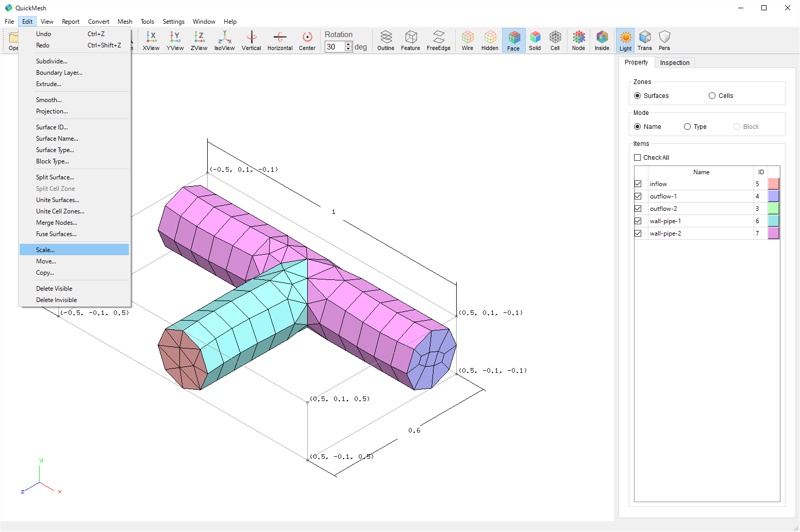Sort items by ID column header
The image size is (800, 532).
pos(761,172)
